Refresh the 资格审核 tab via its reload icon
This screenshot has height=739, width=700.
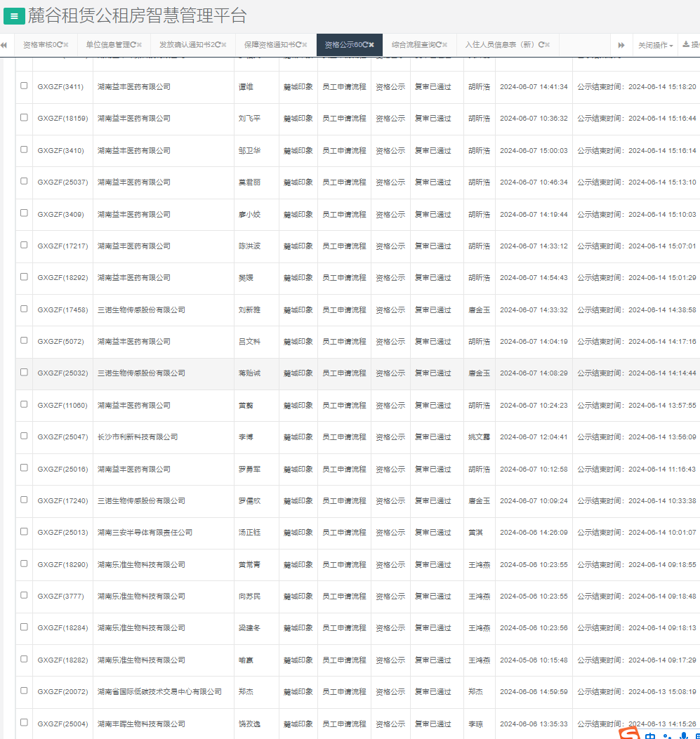tap(61, 45)
